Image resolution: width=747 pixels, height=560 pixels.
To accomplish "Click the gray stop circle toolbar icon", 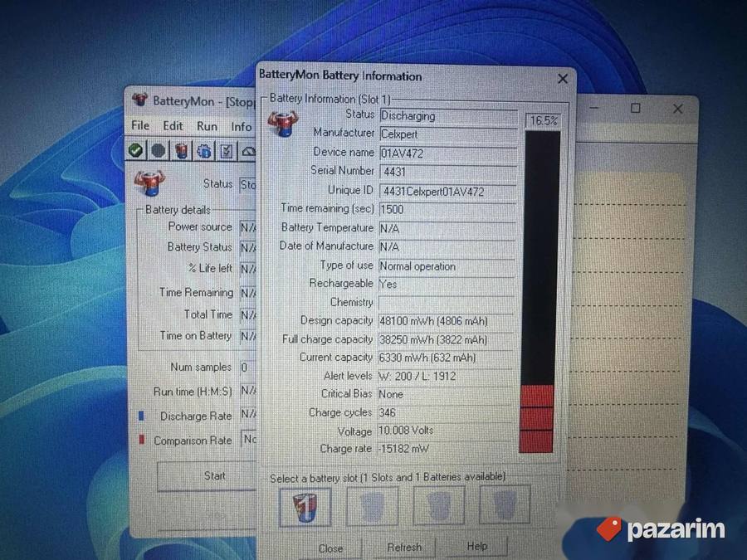I will coord(159,151).
